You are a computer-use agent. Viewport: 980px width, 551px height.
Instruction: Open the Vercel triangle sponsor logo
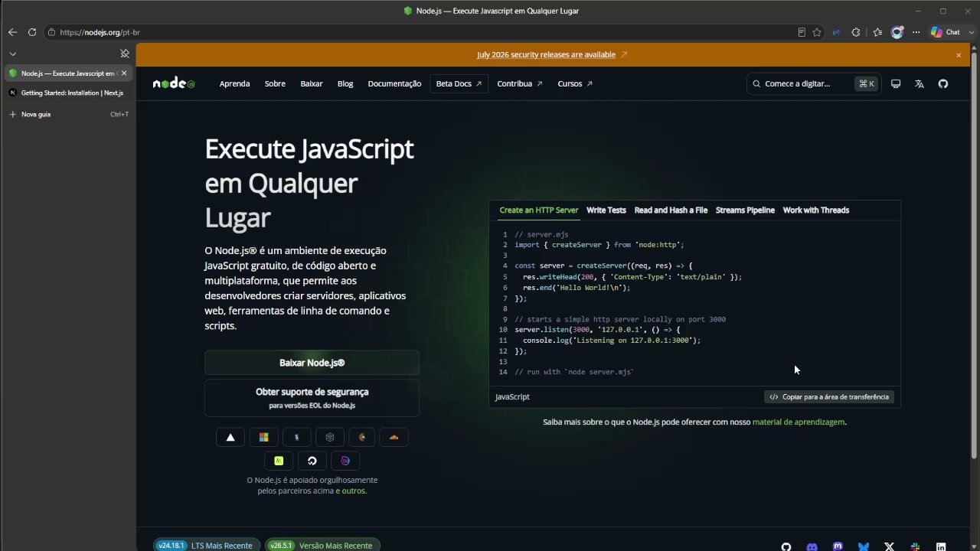pos(230,438)
